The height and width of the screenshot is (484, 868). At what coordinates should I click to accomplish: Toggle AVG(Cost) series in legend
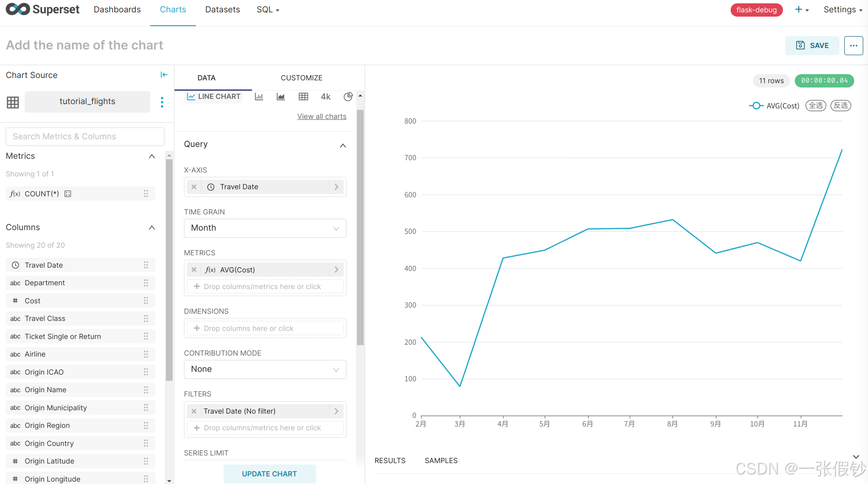coord(774,106)
